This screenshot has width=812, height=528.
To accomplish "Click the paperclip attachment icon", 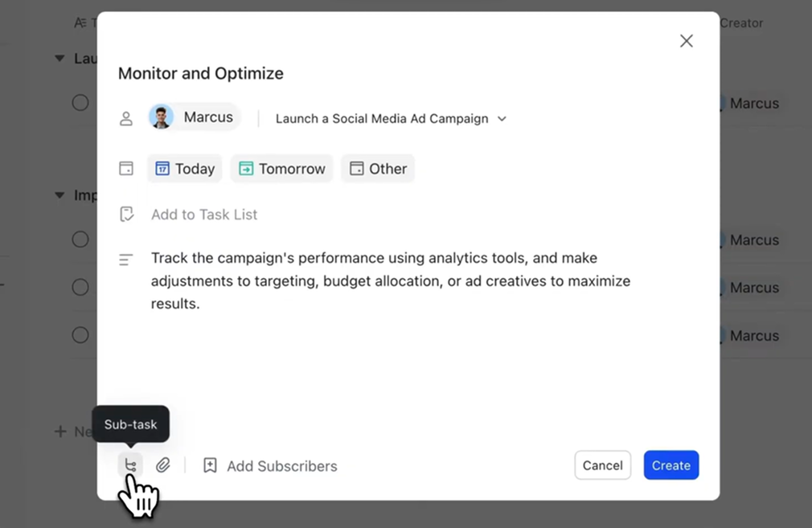I will (x=163, y=465).
